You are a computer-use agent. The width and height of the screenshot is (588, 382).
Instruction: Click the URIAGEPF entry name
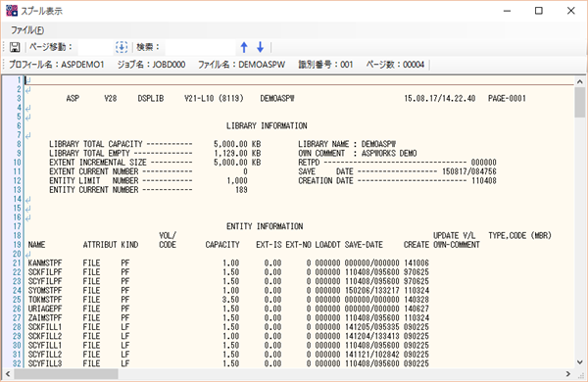coord(45,309)
